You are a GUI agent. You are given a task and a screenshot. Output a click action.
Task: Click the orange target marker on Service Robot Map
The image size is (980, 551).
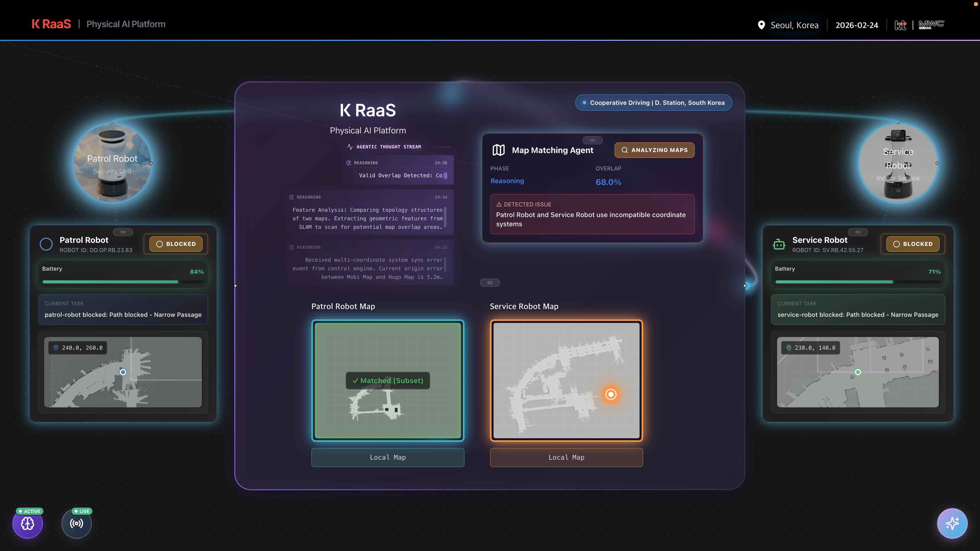[x=611, y=394]
